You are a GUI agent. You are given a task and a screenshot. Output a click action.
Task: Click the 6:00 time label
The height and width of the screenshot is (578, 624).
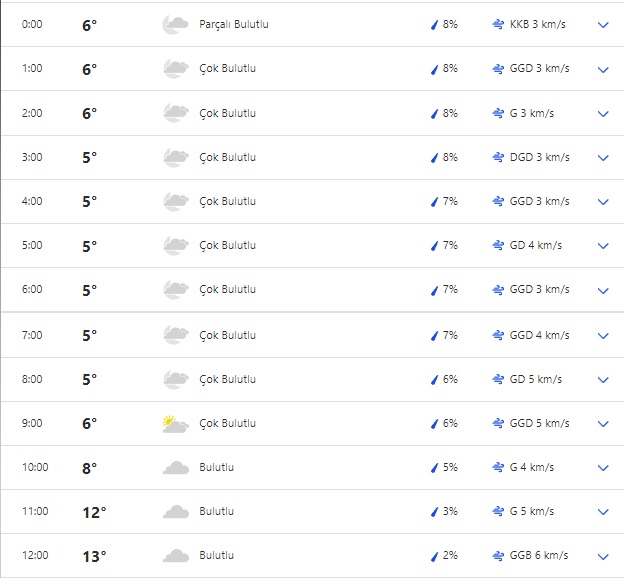[x=33, y=290]
